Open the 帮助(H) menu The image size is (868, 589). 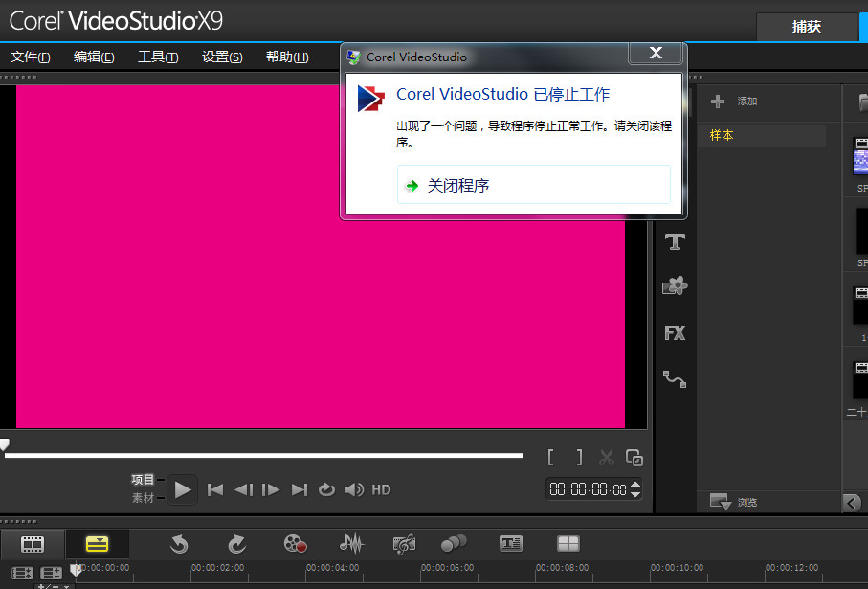[x=287, y=57]
